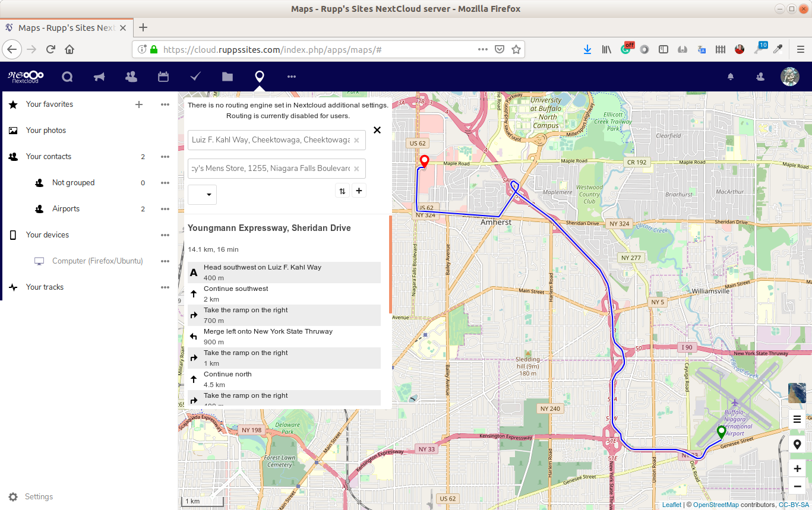Open Airports options menu

point(165,209)
